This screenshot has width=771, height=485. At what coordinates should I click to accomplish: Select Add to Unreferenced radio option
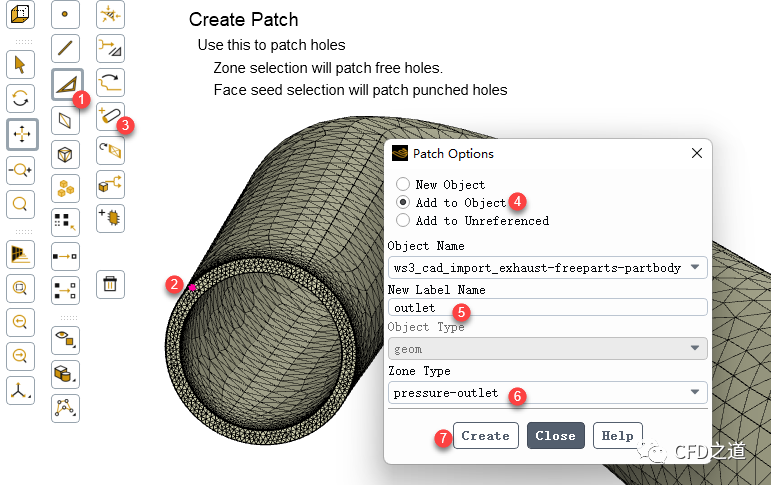[403, 220]
